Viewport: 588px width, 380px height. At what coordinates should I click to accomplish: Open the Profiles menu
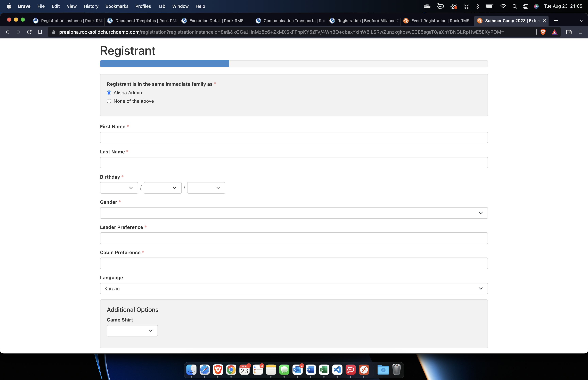point(143,6)
